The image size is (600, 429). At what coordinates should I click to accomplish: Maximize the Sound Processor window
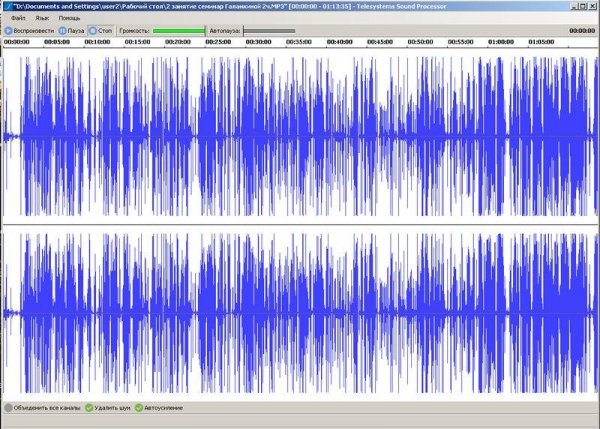pyautogui.click(x=582, y=6)
